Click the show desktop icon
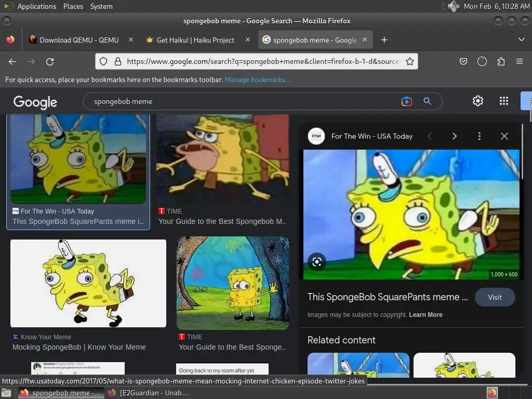Image resolution: width=532 pixels, height=399 pixels. coord(6,393)
